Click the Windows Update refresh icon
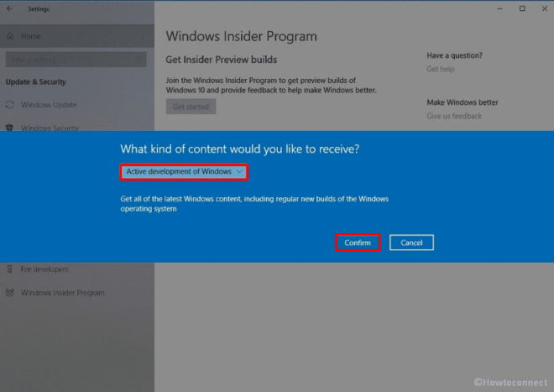554x392 pixels. coord(10,105)
